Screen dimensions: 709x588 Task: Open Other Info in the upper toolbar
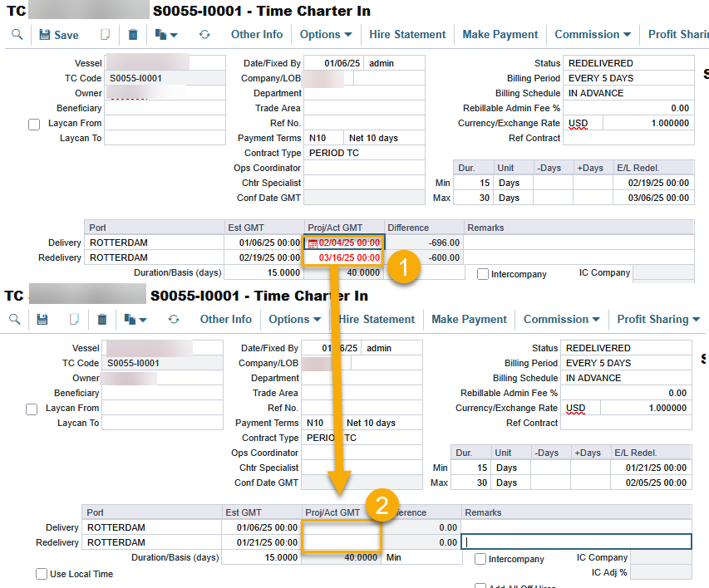tap(257, 35)
